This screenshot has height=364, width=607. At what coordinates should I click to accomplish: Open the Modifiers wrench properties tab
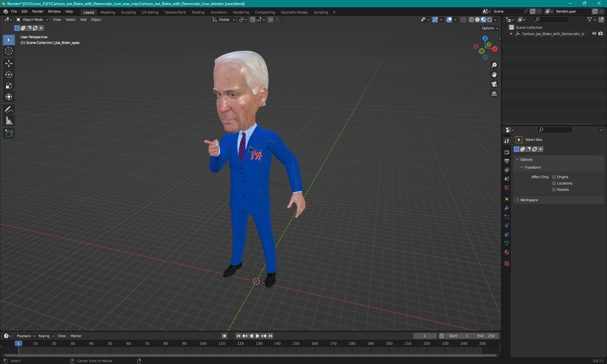(507, 208)
